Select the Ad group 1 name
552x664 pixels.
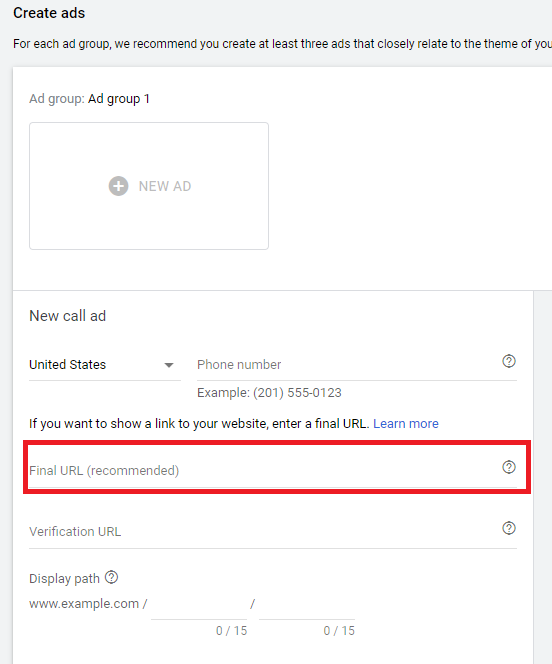(119, 99)
